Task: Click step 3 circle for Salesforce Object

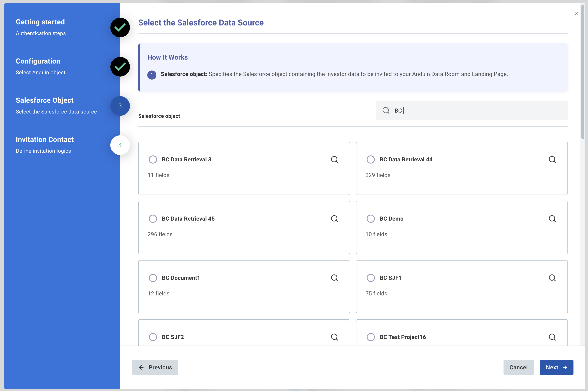Action: [x=120, y=106]
